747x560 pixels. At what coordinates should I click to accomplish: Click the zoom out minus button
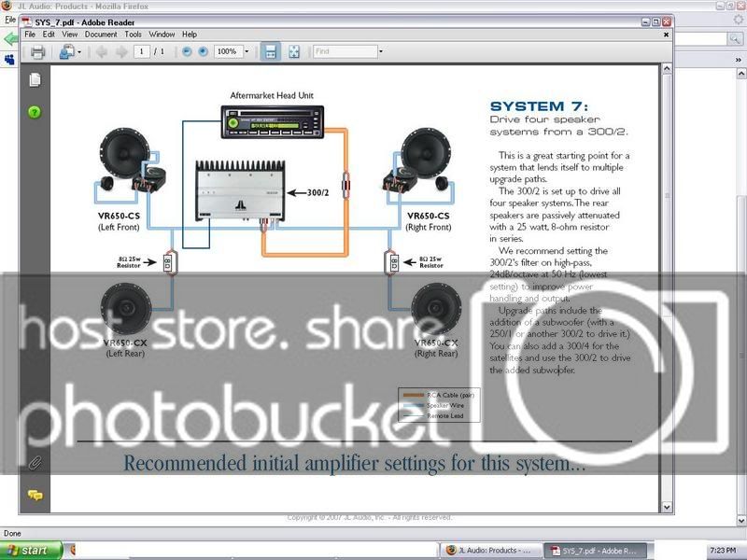(188, 51)
